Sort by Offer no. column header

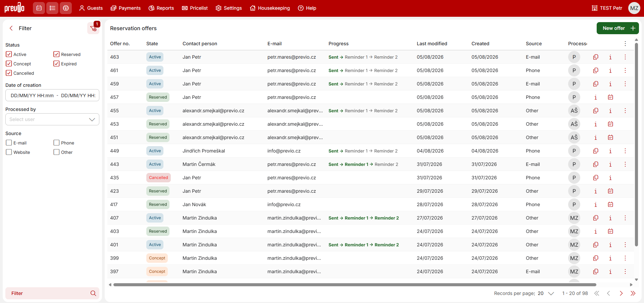pyautogui.click(x=120, y=44)
